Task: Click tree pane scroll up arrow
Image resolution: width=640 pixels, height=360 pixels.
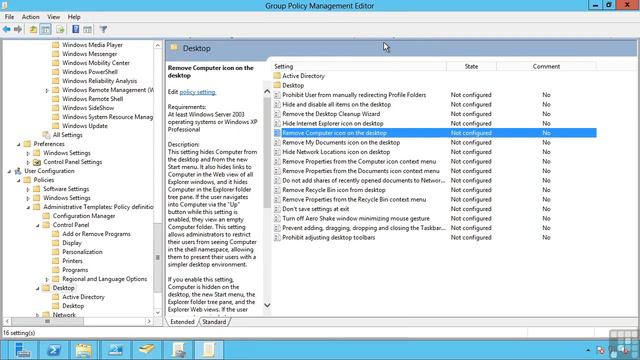Action: [158, 45]
